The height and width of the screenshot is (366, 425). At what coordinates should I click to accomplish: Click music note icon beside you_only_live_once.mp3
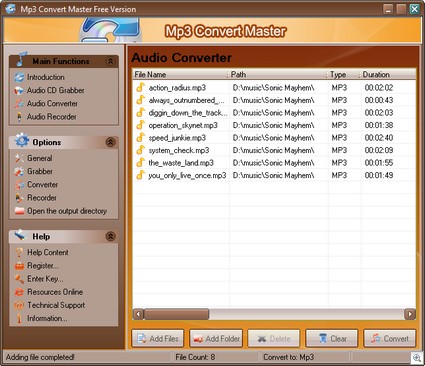click(140, 175)
